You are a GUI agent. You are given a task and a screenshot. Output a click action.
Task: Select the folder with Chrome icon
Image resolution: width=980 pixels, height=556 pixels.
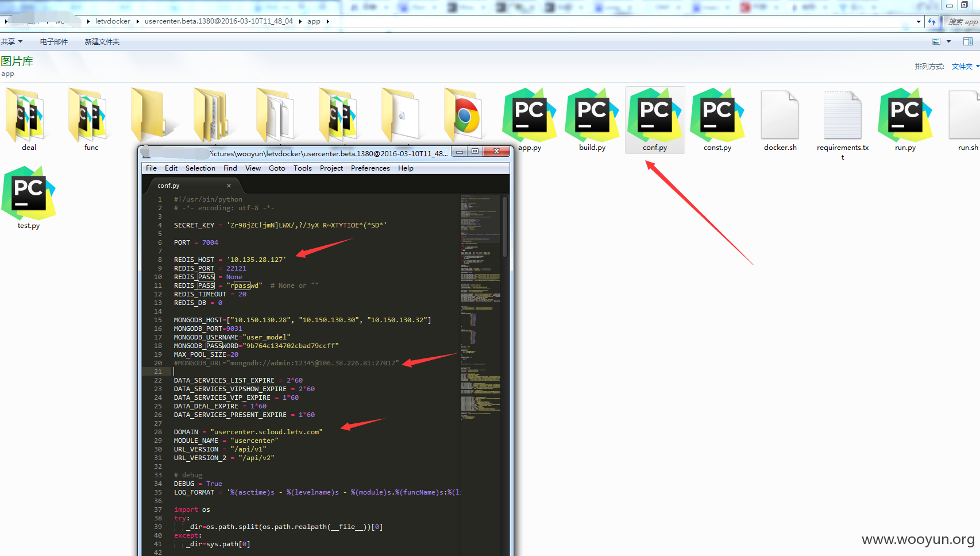(x=463, y=115)
